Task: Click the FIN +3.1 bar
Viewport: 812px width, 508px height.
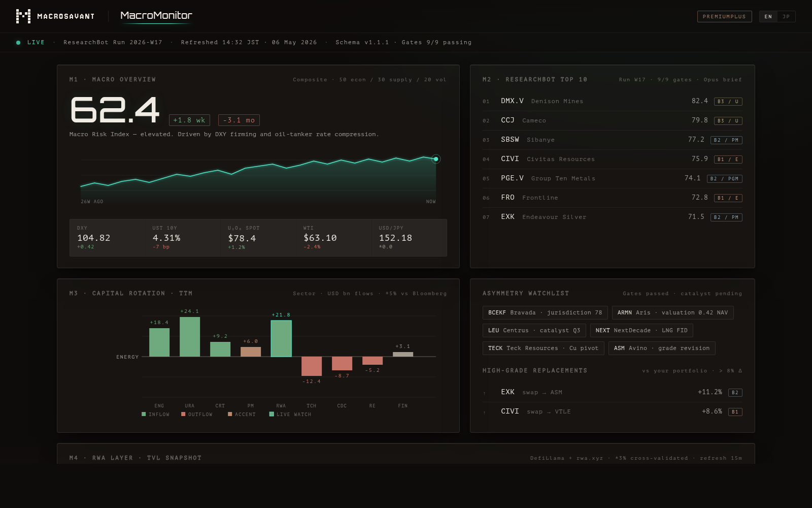Action: (x=403, y=354)
